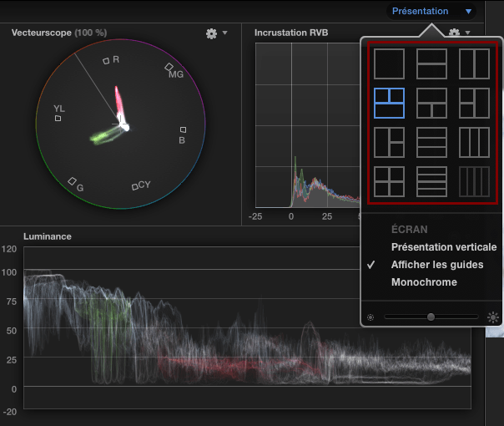Click the R target box in vectorscope
Viewport: 504px width, 426px height.
click(x=106, y=61)
